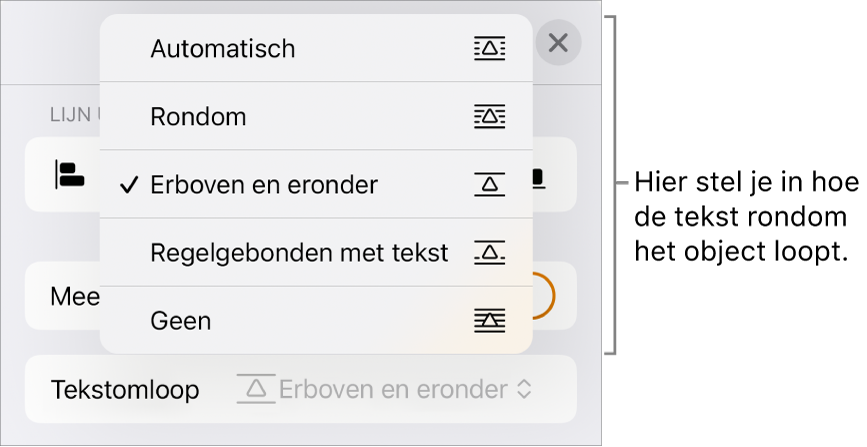Click the Geen no-wrap icon

coord(490,321)
